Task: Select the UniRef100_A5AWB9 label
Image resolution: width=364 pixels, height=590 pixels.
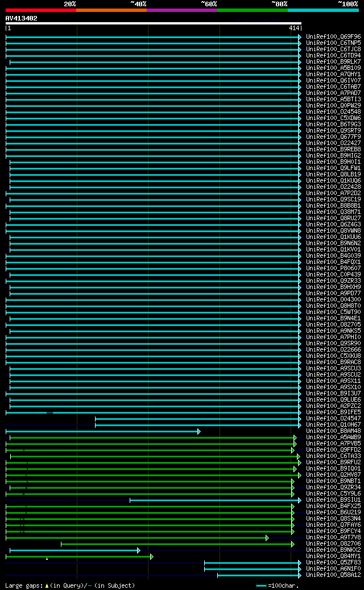Action: (333, 437)
